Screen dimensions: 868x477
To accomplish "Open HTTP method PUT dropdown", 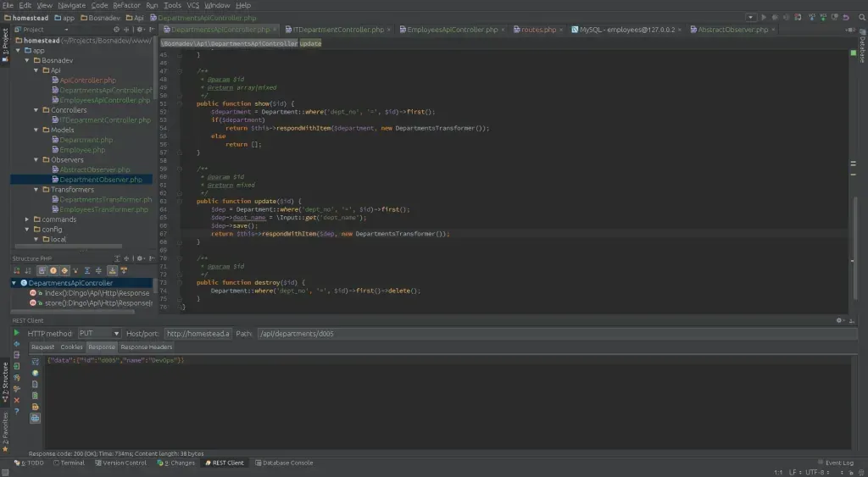I will click(x=99, y=333).
